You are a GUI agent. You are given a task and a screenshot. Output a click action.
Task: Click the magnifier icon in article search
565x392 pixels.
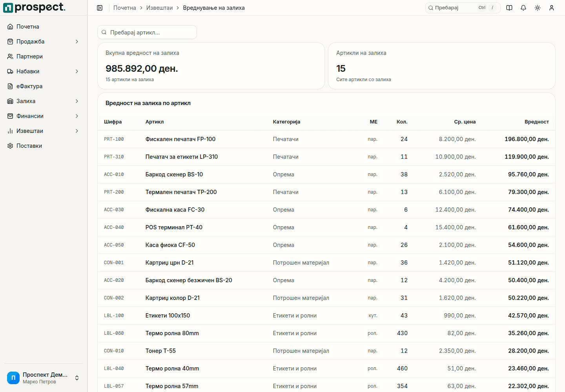[104, 33]
